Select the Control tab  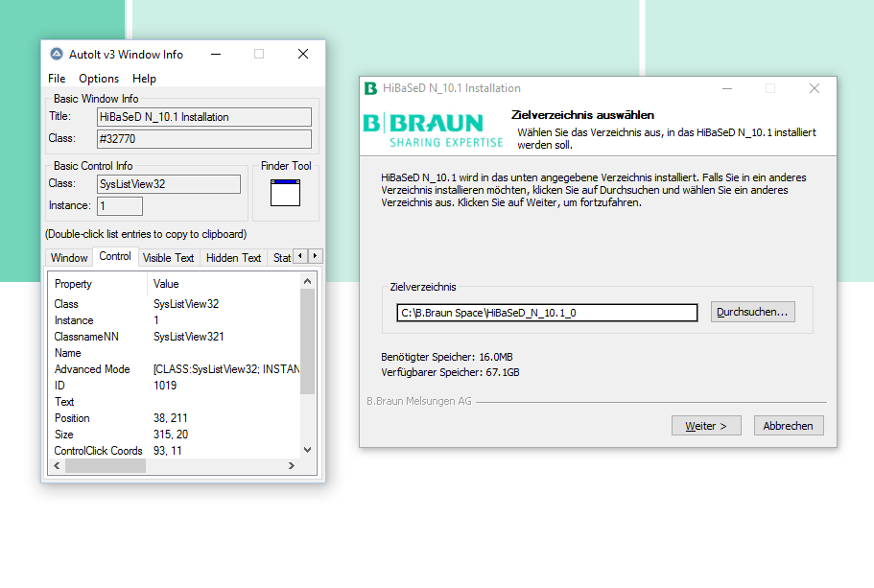[115, 256]
